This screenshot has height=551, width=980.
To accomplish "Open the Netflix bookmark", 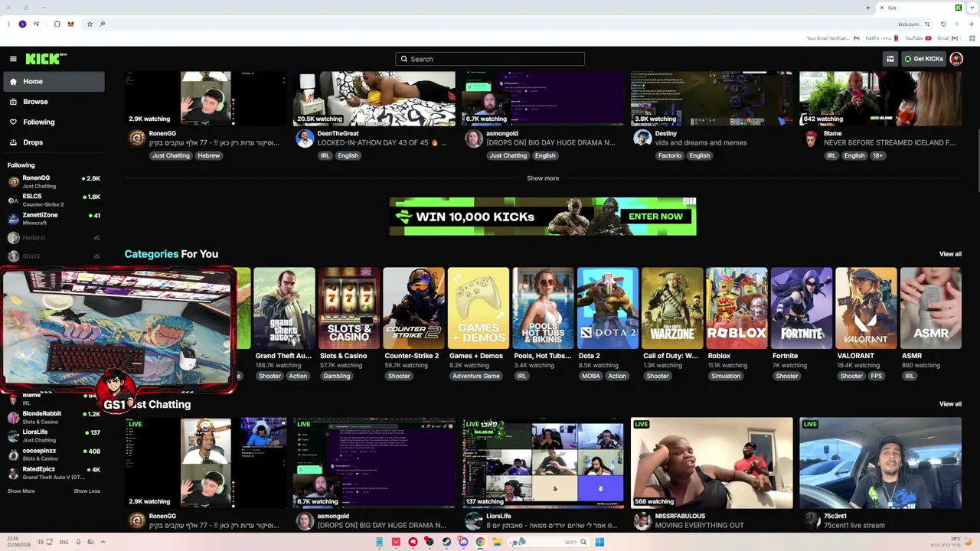I will pyautogui.click(x=882, y=38).
